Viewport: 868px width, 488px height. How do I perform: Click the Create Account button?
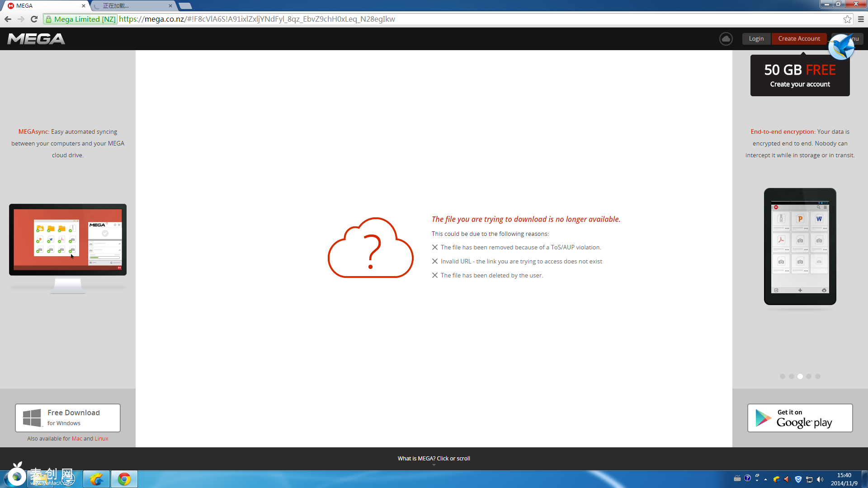coord(799,39)
